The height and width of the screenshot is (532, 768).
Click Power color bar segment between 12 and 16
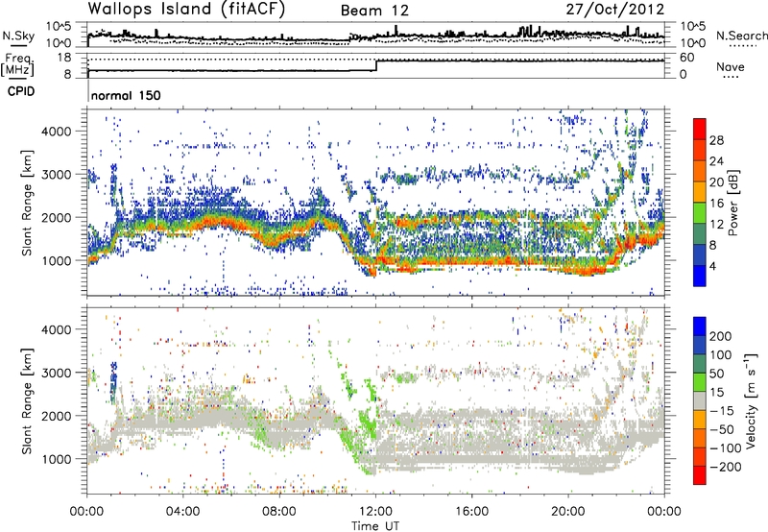click(700, 213)
